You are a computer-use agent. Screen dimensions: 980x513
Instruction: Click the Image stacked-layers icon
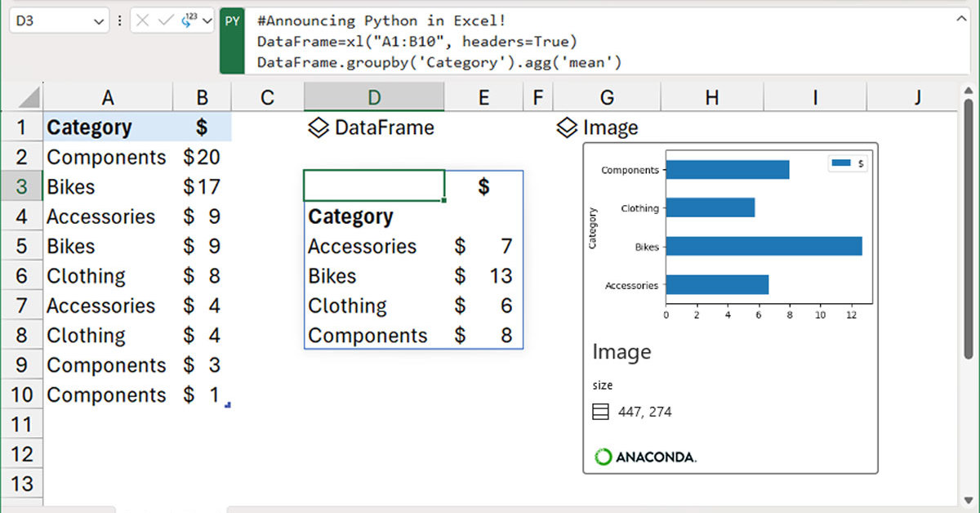(567, 127)
